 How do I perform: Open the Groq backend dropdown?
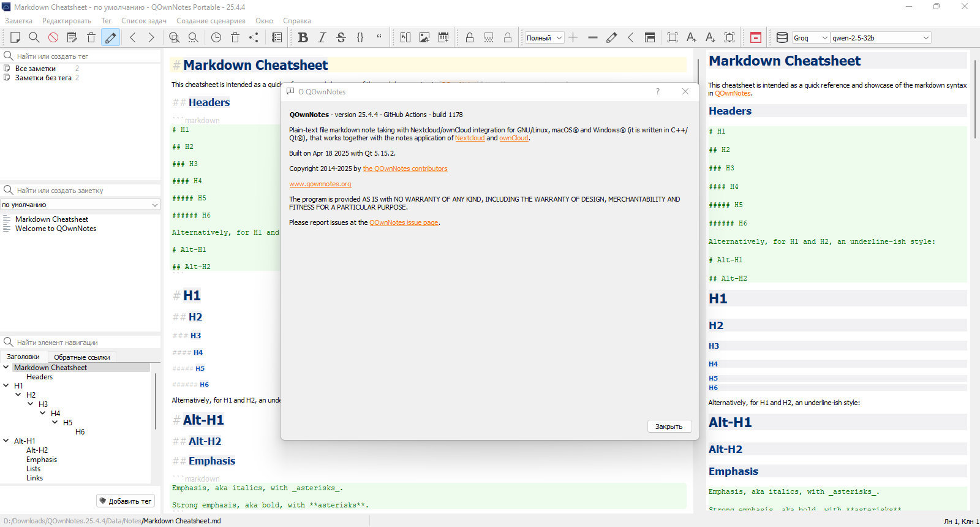point(811,37)
